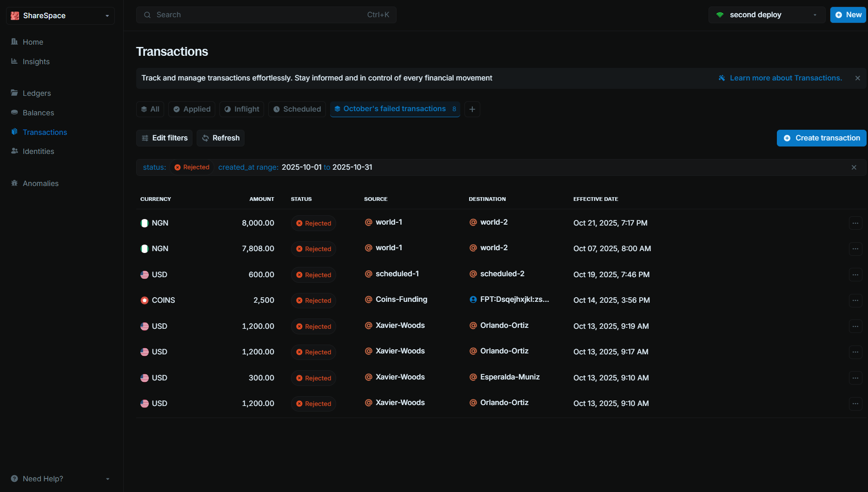
Task: Open the Ledgers folder icon
Action: tap(14, 93)
